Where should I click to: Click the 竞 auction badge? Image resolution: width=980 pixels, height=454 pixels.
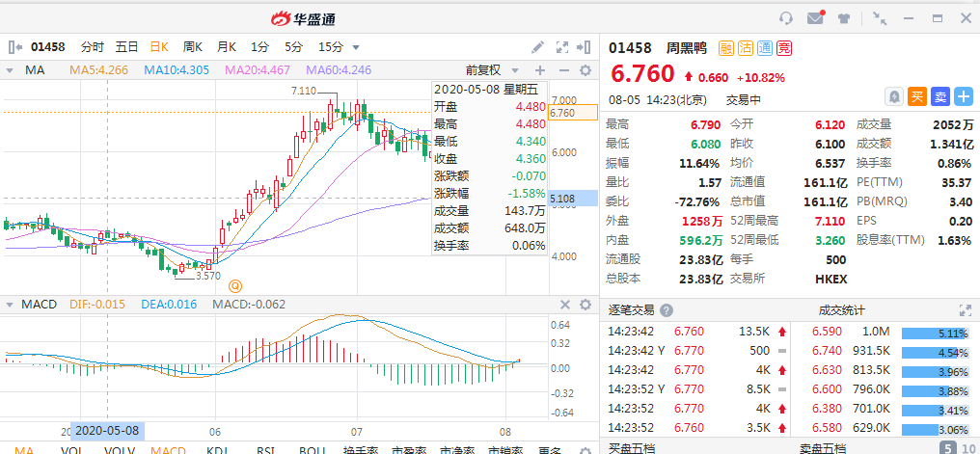click(784, 48)
